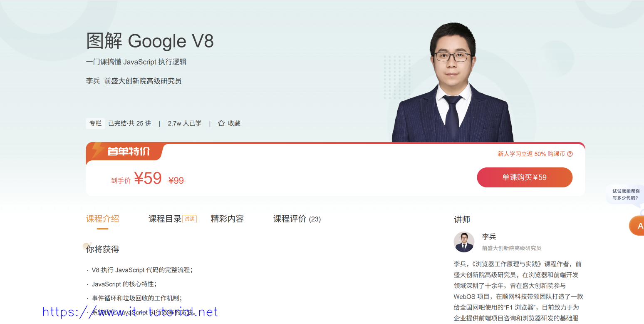Click the 首单特价 lightning badge
The image size is (644, 324).
(x=124, y=151)
